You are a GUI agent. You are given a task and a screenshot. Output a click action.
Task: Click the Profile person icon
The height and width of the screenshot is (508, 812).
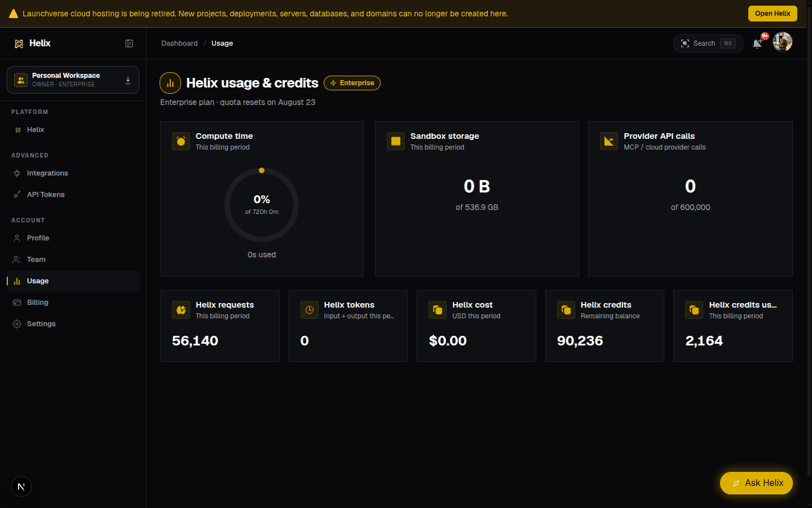tap(17, 238)
